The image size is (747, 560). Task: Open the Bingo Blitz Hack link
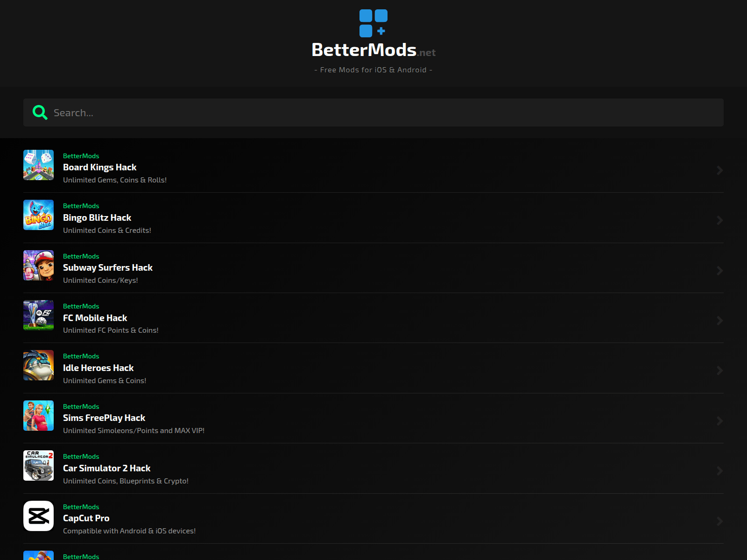97,217
